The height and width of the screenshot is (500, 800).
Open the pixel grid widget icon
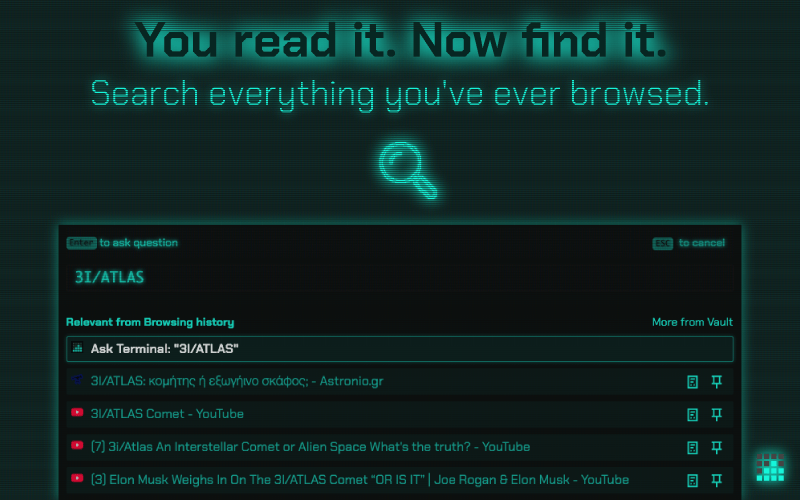tap(770, 467)
